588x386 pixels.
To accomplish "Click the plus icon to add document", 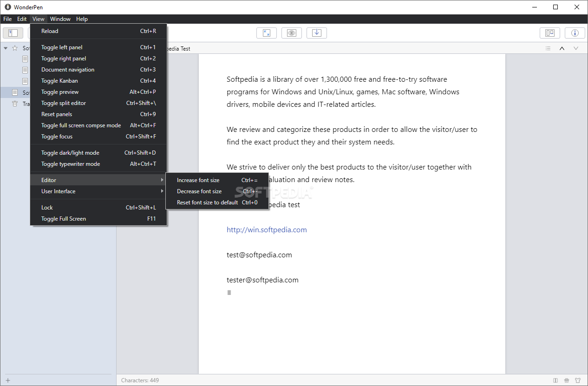I will tap(8, 380).
